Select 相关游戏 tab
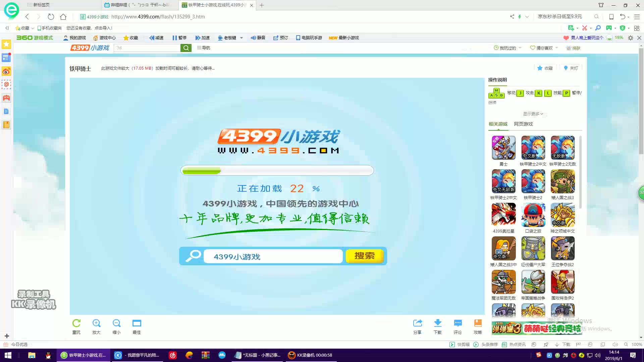Screen dimensions: 644x362 tap(498, 124)
